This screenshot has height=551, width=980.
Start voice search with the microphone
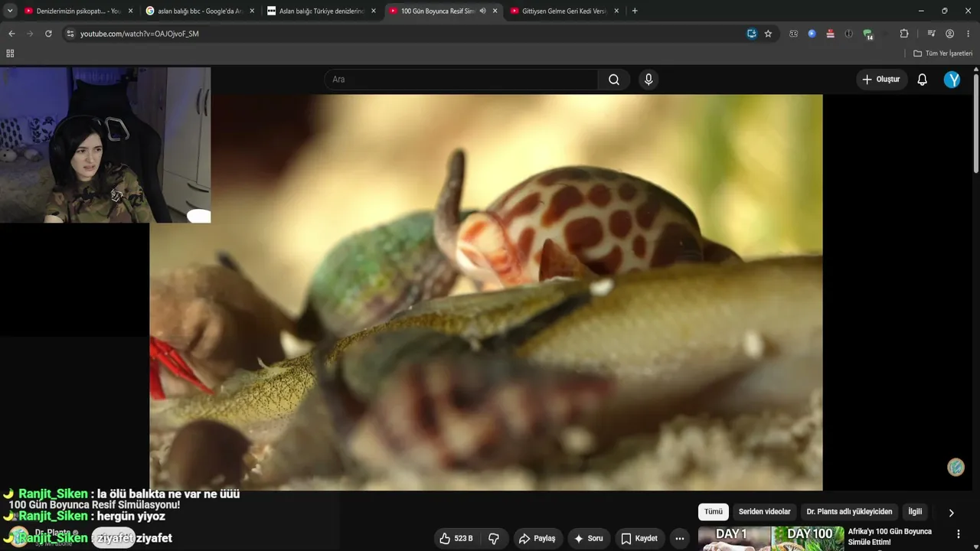[648, 80]
